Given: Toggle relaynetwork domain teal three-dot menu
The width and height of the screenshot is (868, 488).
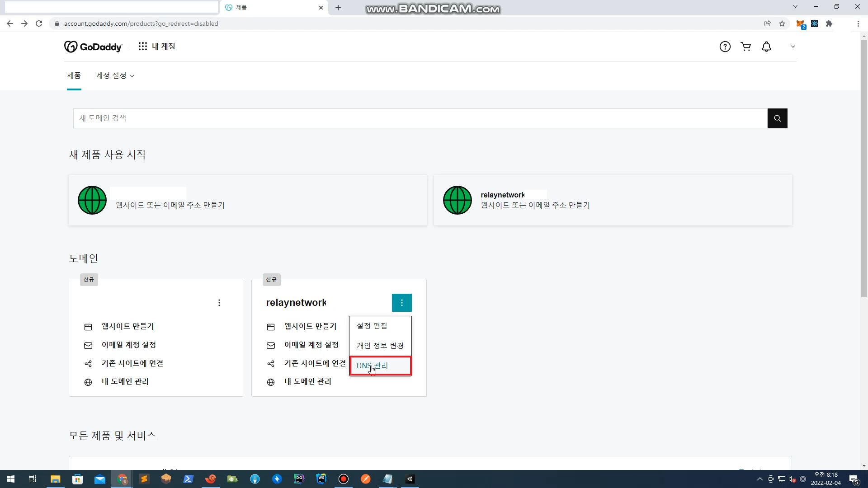Looking at the screenshot, I should 401,303.
